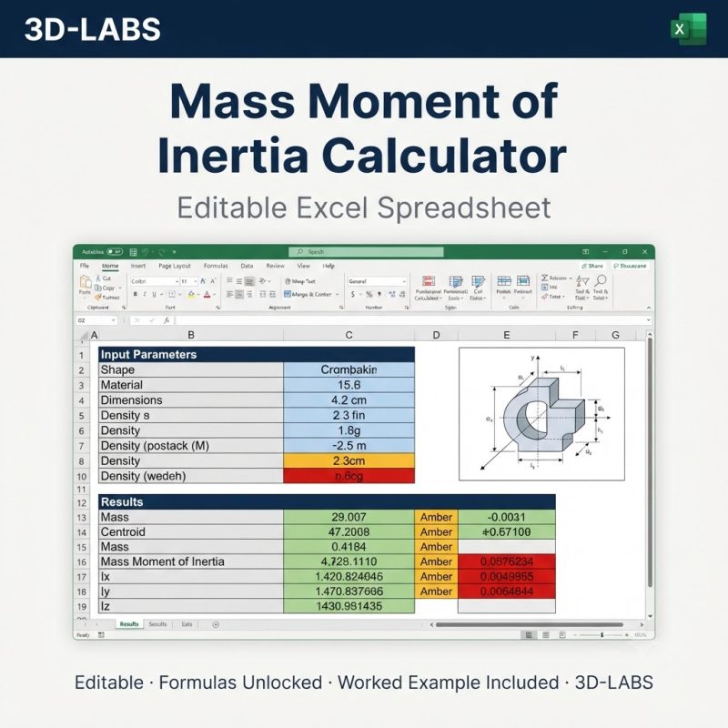This screenshot has height=728, width=728.
Task: Open the Name Box dropdown arrow
Action: (x=113, y=320)
